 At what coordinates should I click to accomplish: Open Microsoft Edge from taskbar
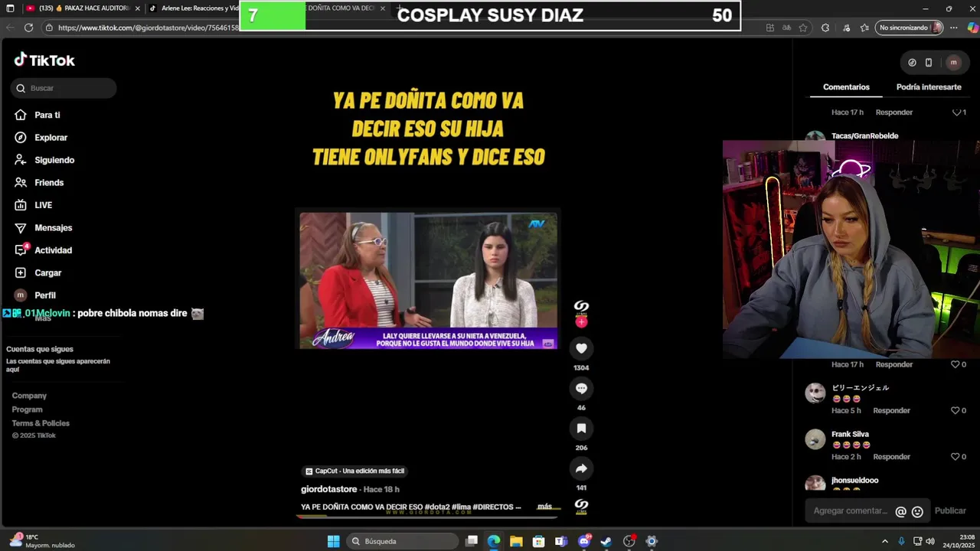[x=494, y=541]
